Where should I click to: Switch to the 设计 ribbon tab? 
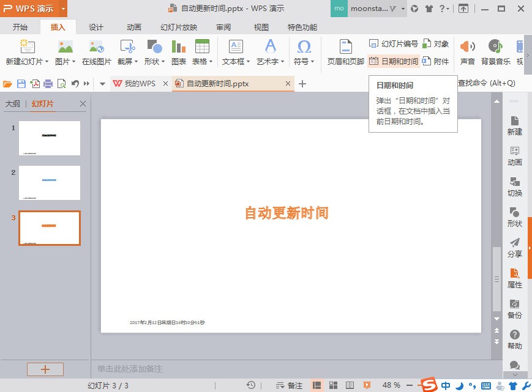tap(96, 27)
